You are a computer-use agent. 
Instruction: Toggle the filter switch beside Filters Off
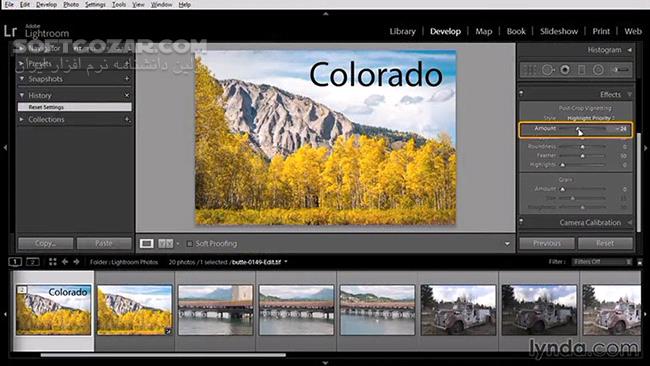(x=640, y=262)
